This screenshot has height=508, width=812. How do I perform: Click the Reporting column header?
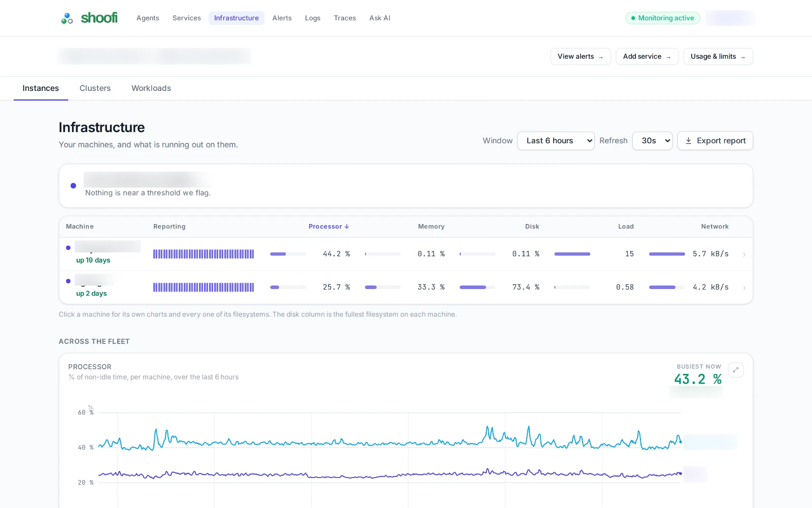pos(170,227)
